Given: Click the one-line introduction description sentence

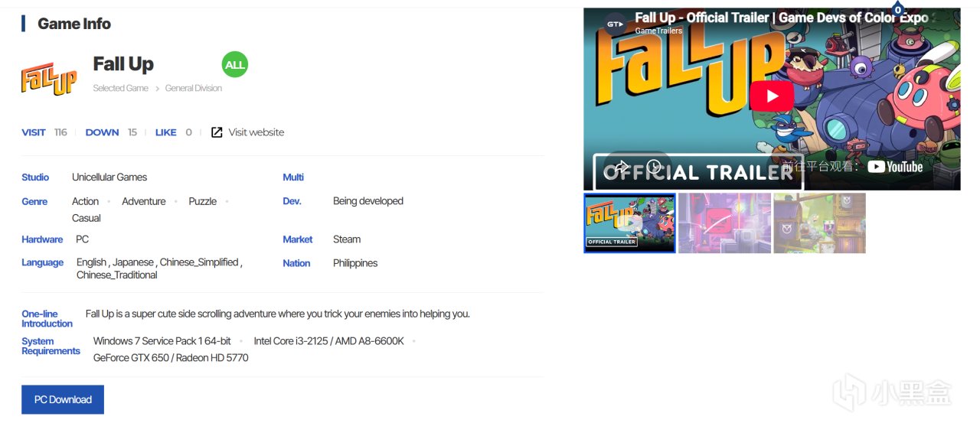Looking at the screenshot, I should click(278, 314).
